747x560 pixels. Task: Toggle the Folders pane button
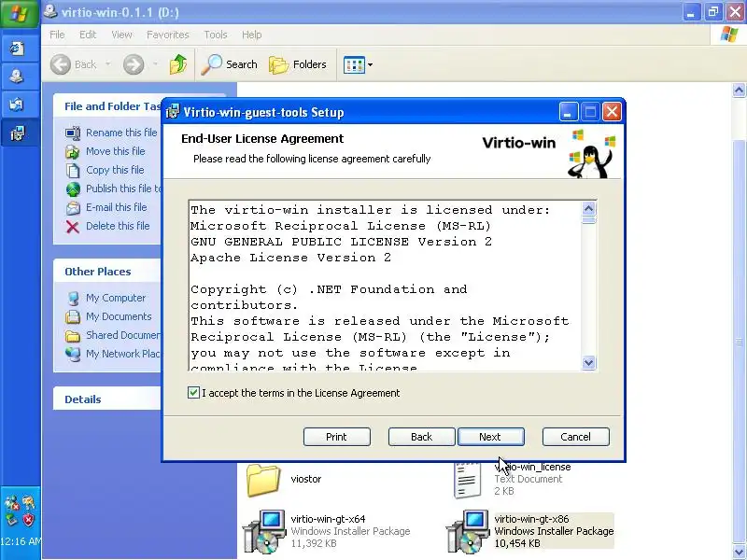click(x=298, y=64)
